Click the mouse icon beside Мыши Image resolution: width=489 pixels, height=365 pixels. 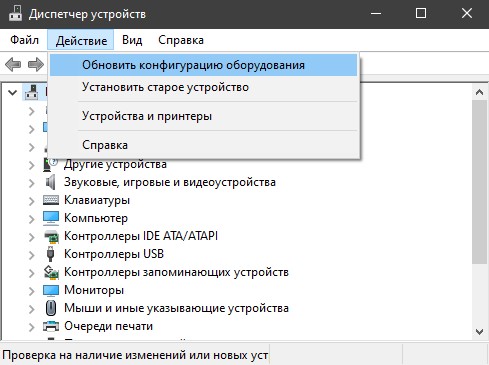51,308
